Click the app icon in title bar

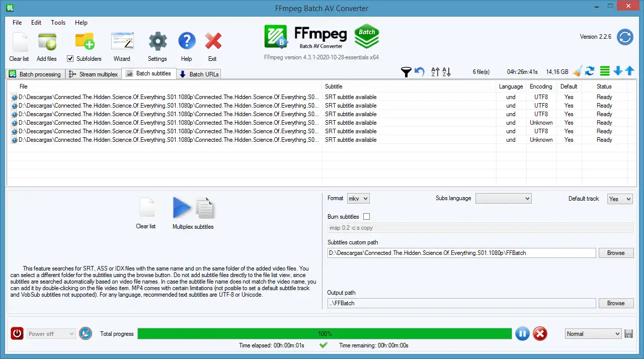click(x=10, y=8)
